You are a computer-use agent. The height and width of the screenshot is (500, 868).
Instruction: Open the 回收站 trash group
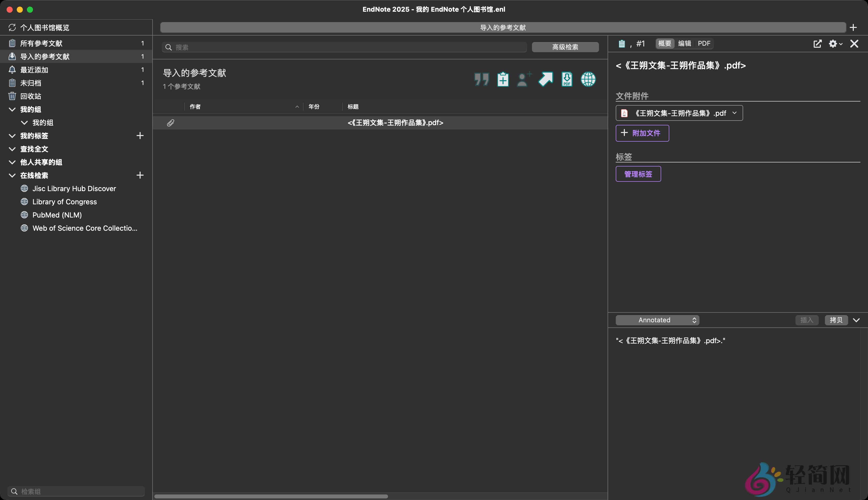pyautogui.click(x=76, y=96)
